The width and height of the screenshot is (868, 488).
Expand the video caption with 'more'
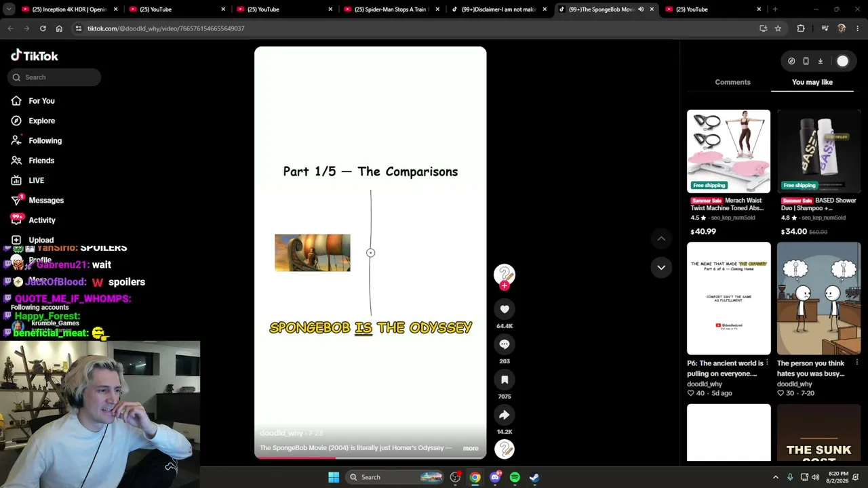471,448
